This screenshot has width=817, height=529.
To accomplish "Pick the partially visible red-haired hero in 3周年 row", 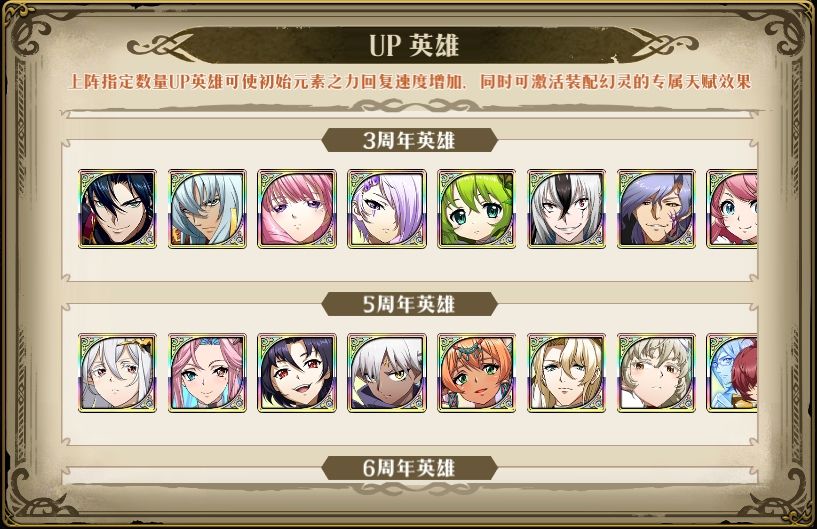I will (732, 208).
